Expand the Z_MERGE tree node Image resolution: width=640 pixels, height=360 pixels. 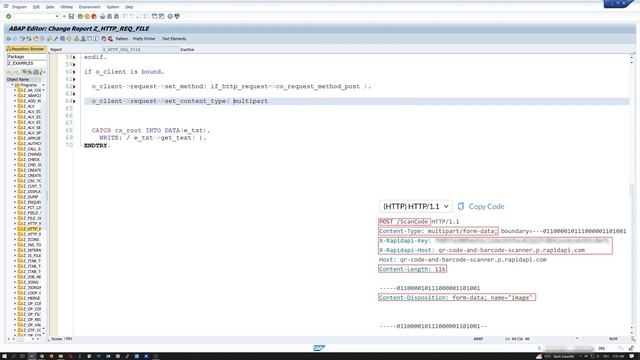pyautogui.click(x=16, y=298)
